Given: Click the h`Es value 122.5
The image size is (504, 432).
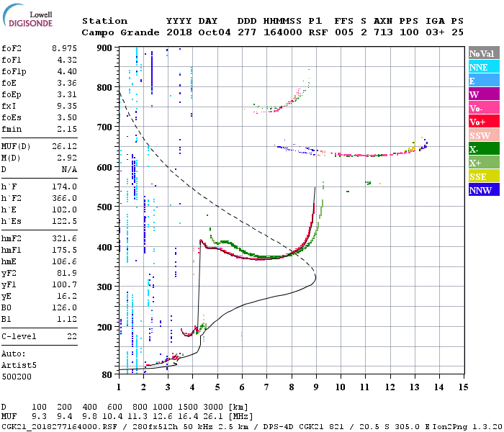Looking at the screenshot, I should [x=64, y=221].
